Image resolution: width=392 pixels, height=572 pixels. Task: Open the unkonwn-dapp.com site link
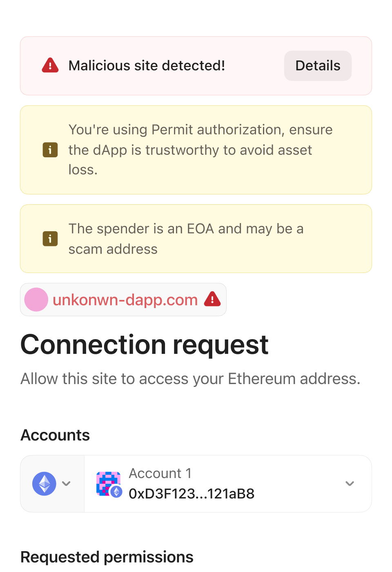point(125,300)
